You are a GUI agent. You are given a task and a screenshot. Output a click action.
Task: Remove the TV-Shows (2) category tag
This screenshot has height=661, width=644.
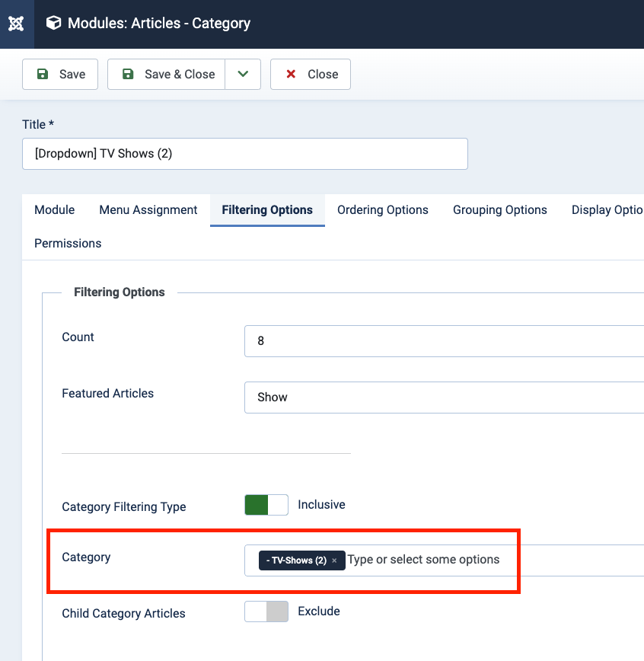click(334, 560)
